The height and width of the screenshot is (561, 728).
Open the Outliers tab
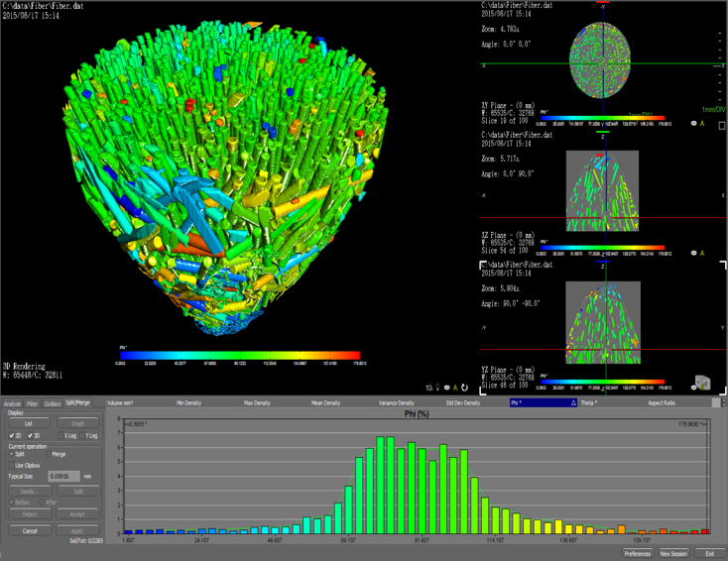[x=52, y=403]
